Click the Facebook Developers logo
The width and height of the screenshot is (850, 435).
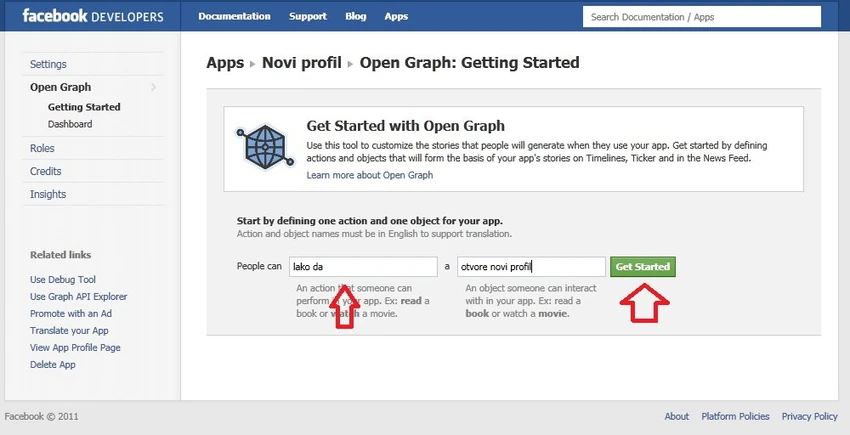[93, 16]
